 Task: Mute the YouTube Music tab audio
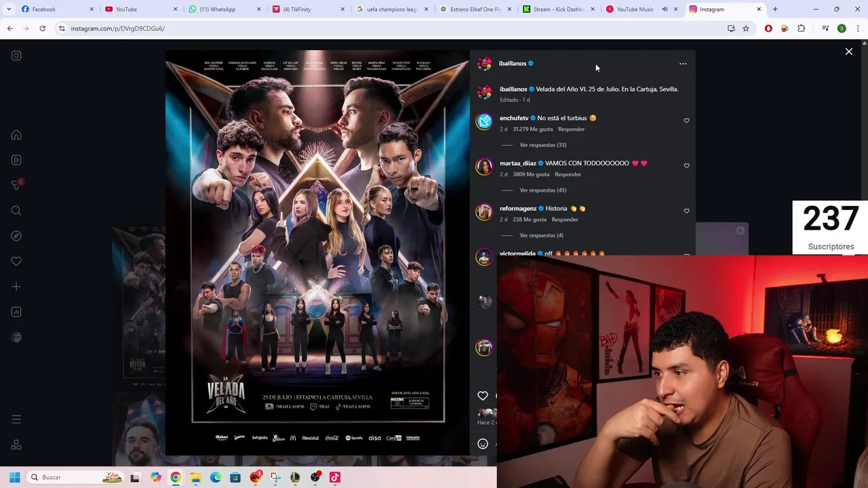665,9
